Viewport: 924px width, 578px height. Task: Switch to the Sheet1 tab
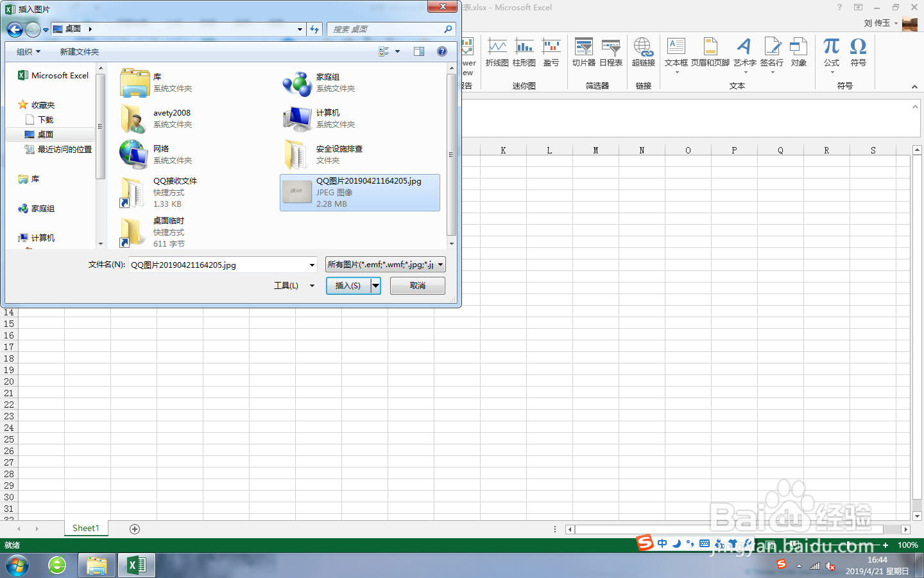coord(85,528)
